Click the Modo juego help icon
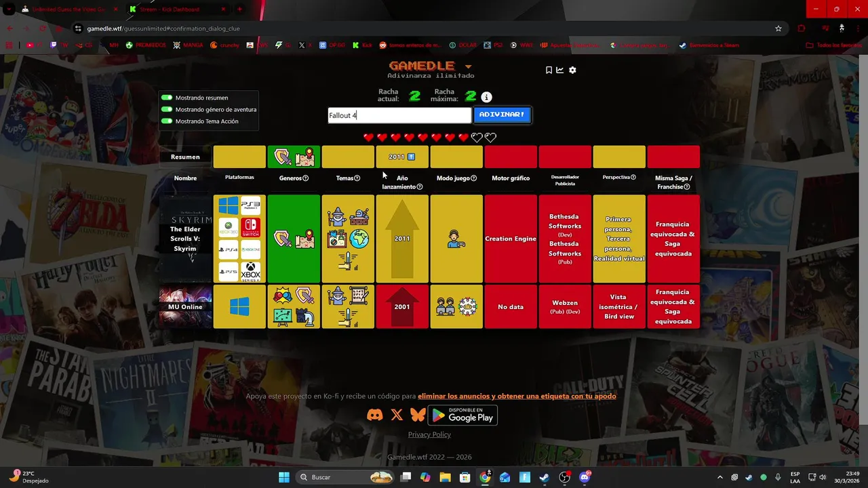The width and height of the screenshot is (868, 488). tap(473, 178)
